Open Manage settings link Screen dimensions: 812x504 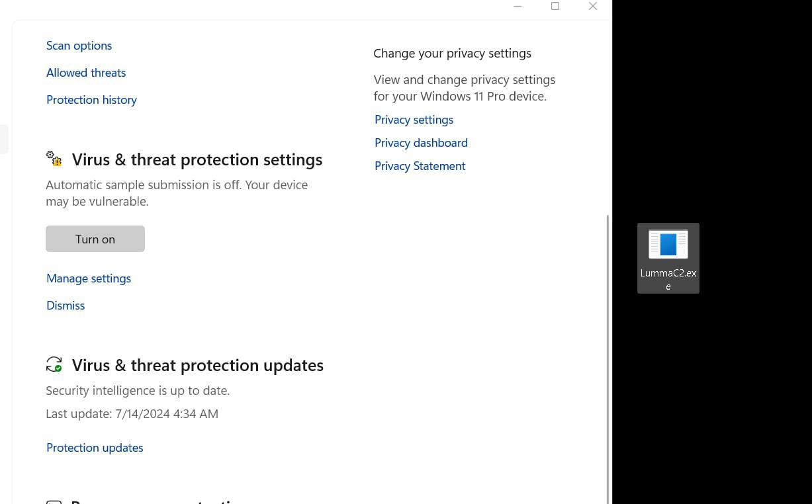tap(89, 278)
